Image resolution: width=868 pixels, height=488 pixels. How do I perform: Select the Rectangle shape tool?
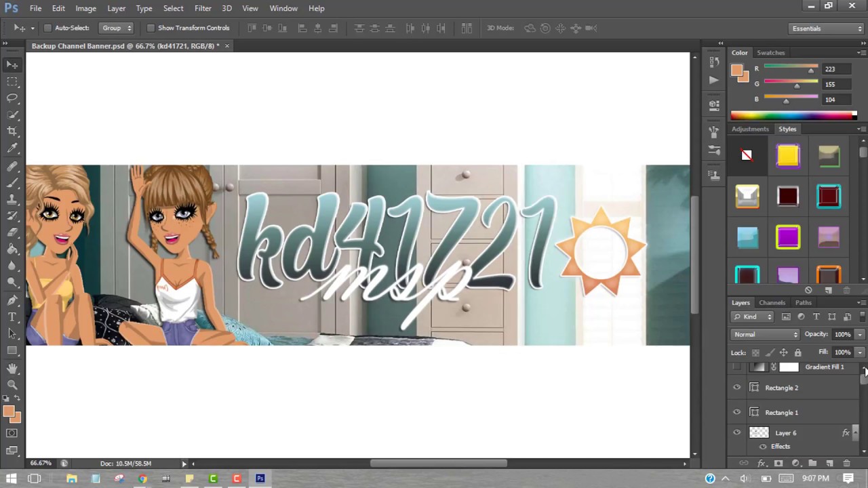tap(12, 350)
